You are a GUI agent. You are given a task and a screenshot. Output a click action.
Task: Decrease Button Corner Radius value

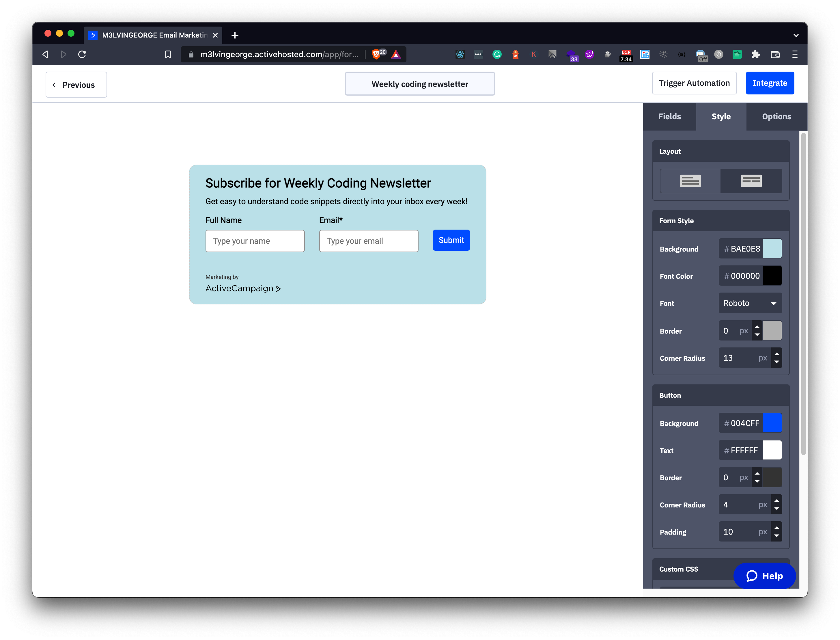tap(776, 509)
